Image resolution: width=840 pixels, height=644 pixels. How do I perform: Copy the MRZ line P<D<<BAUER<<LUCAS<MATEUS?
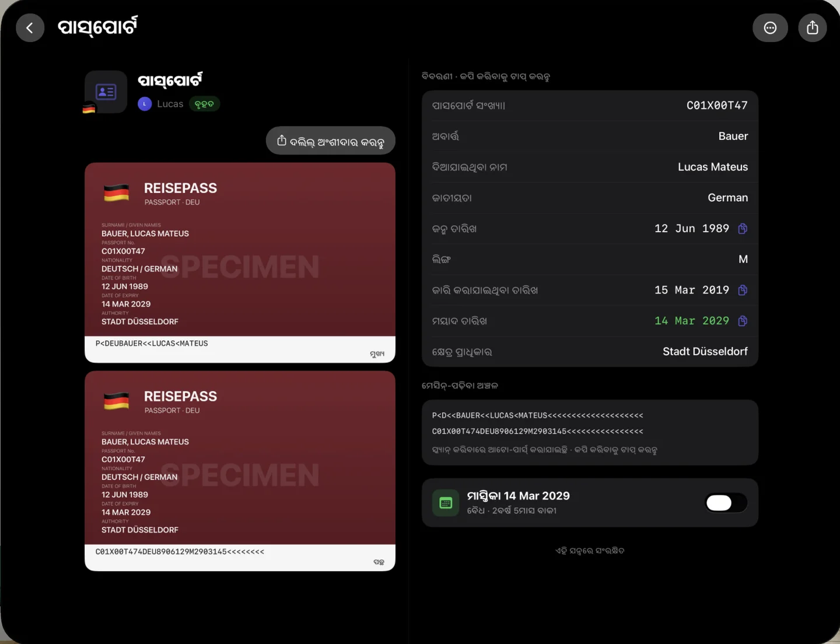pos(537,415)
